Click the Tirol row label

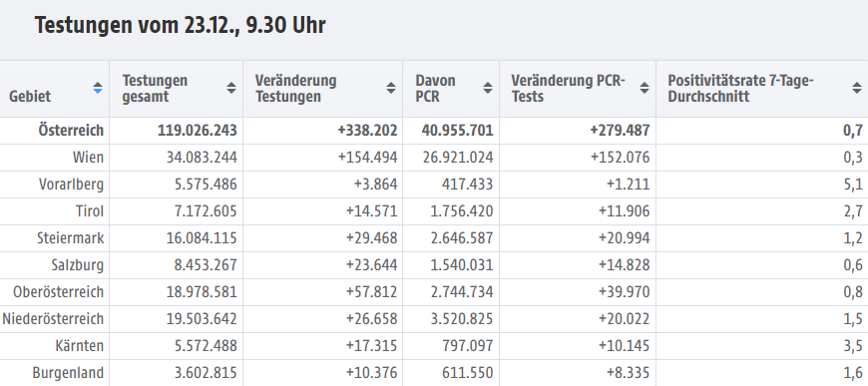point(90,211)
